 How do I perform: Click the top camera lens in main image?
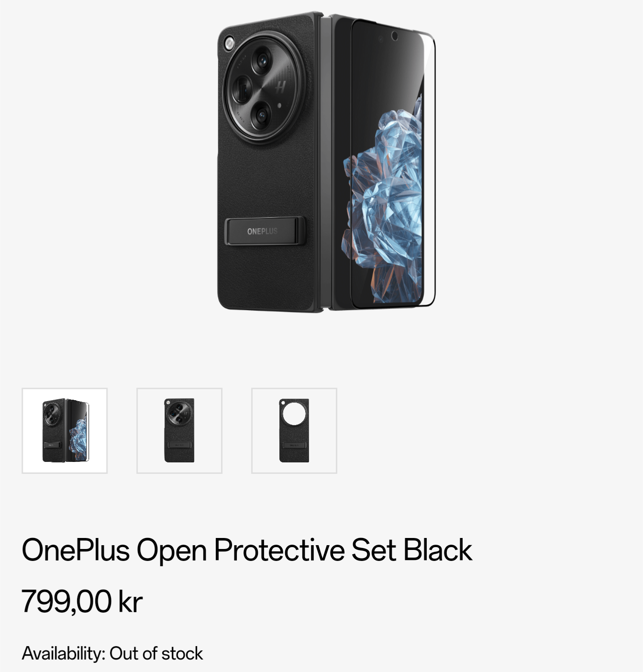click(262, 61)
